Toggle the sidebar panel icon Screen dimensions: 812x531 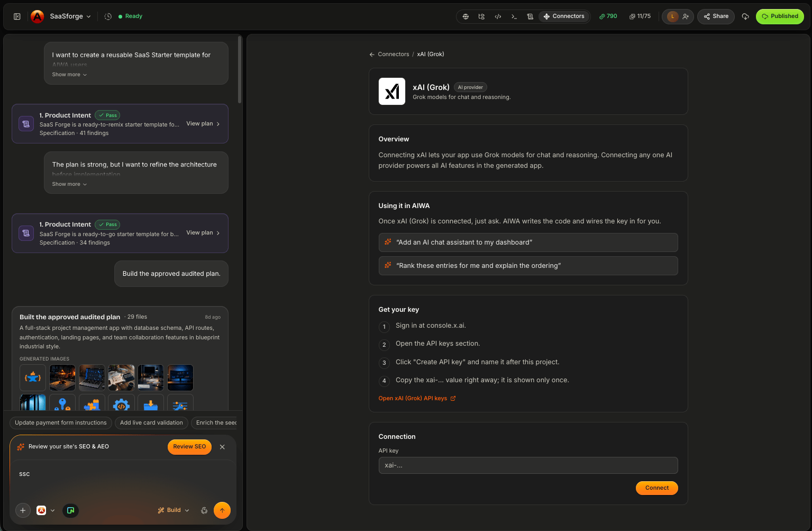click(x=17, y=16)
